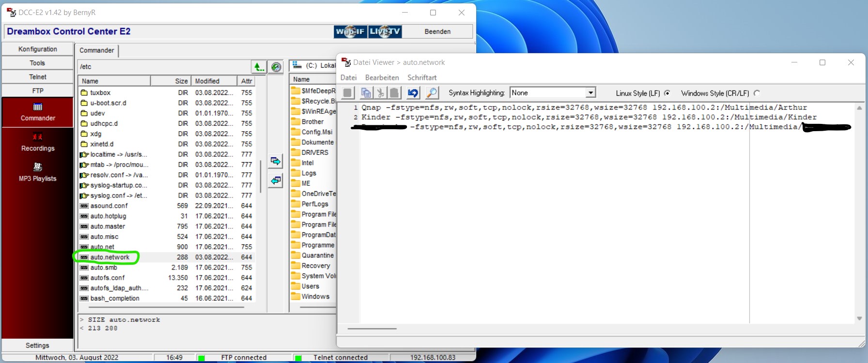Open search with the magnifier icon
This screenshot has width=868, height=363.
[432, 93]
